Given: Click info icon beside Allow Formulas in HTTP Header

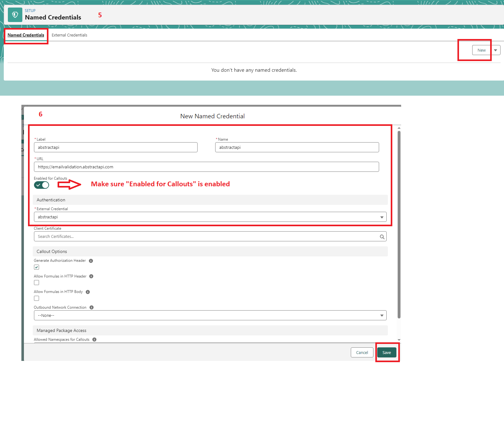Looking at the screenshot, I should 91,276.
